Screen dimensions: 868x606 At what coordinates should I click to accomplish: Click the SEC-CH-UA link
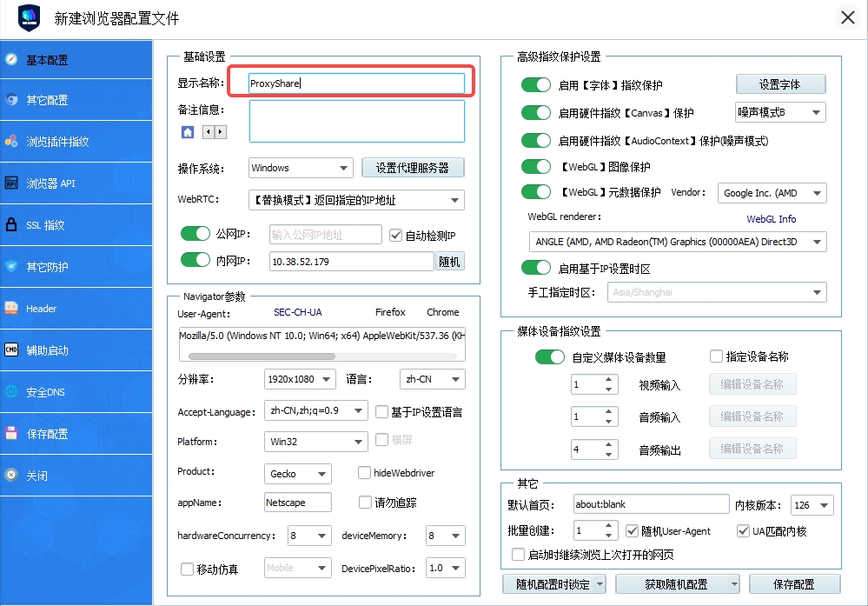tap(298, 312)
